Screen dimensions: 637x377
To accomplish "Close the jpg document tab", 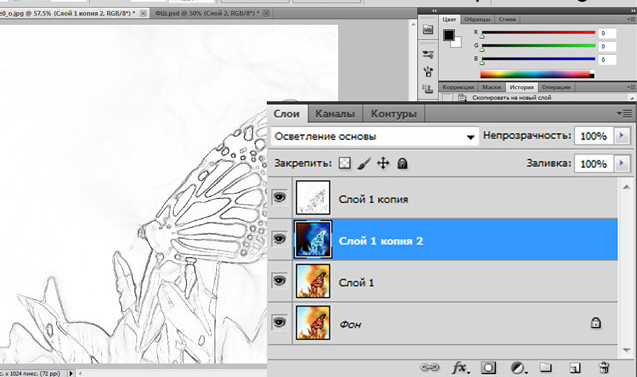I will click(x=143, y=13).
